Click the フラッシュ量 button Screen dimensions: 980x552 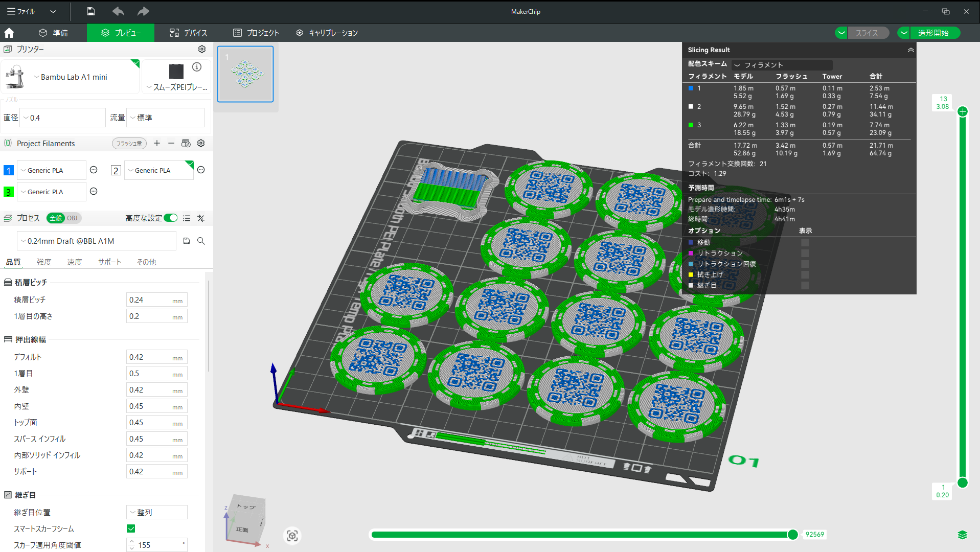129,144
